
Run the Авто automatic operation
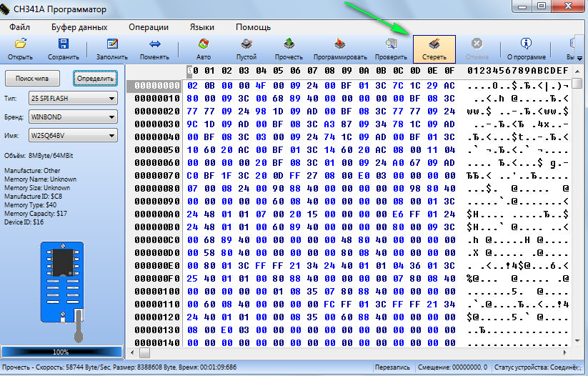(x=204, y=49)
